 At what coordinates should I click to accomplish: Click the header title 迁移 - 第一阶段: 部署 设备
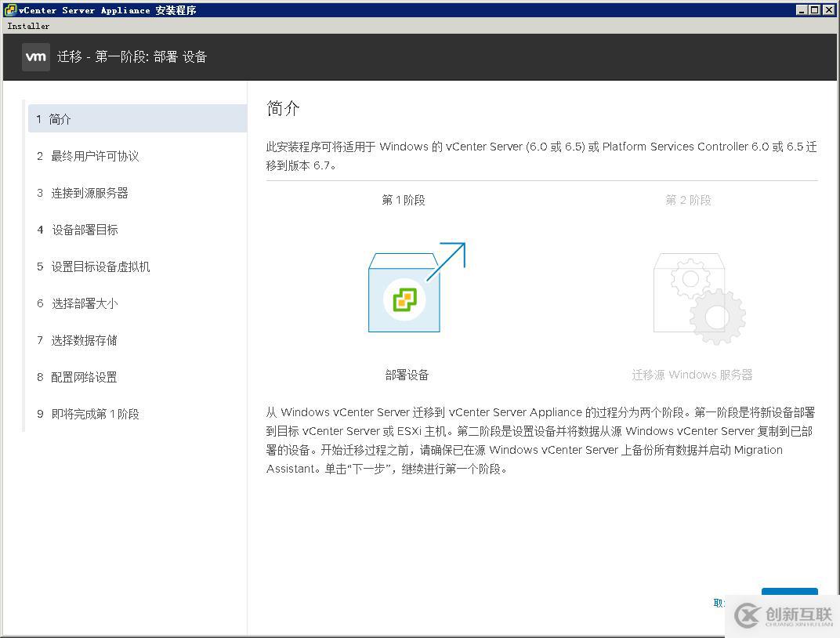click(x=132, y=56)
